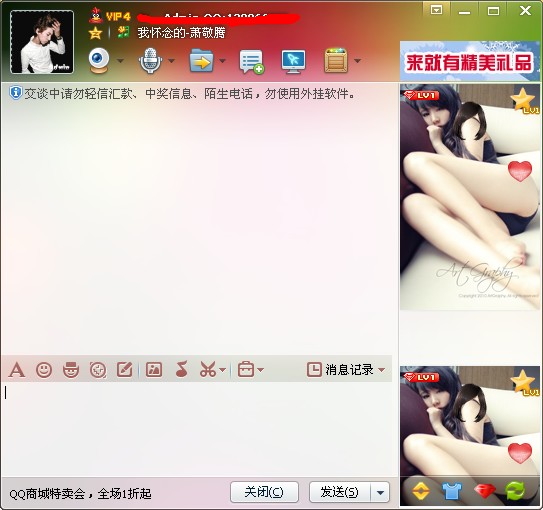Expand applications box dropdown arrow
The image size is (543, 510).
tap(358, 61)
